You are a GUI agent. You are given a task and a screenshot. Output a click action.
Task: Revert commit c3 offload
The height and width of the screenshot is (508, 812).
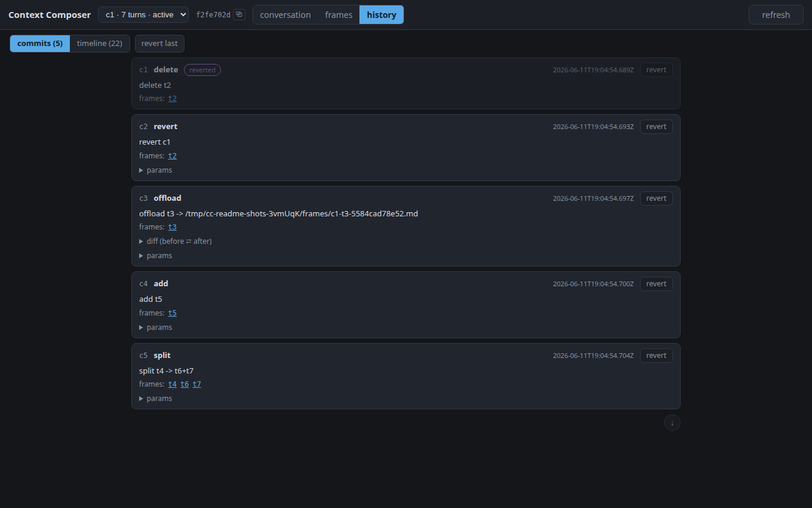[656, 198]
